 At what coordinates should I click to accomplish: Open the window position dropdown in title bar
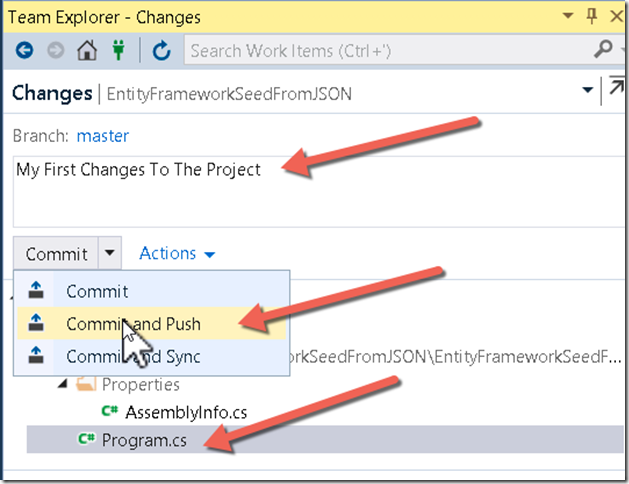[568, 16]
